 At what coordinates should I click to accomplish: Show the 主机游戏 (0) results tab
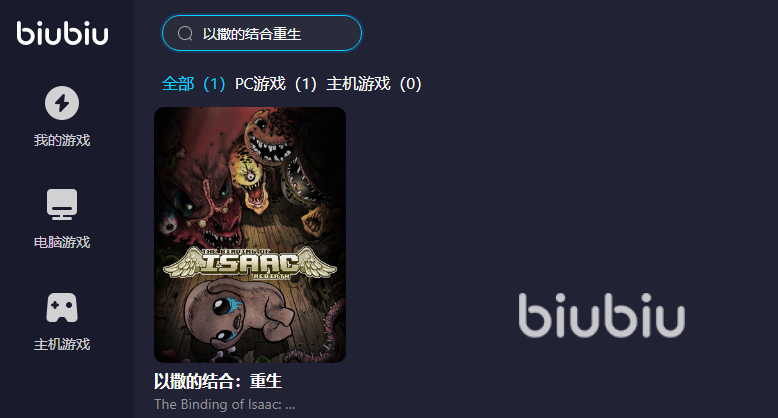[374, 84]
